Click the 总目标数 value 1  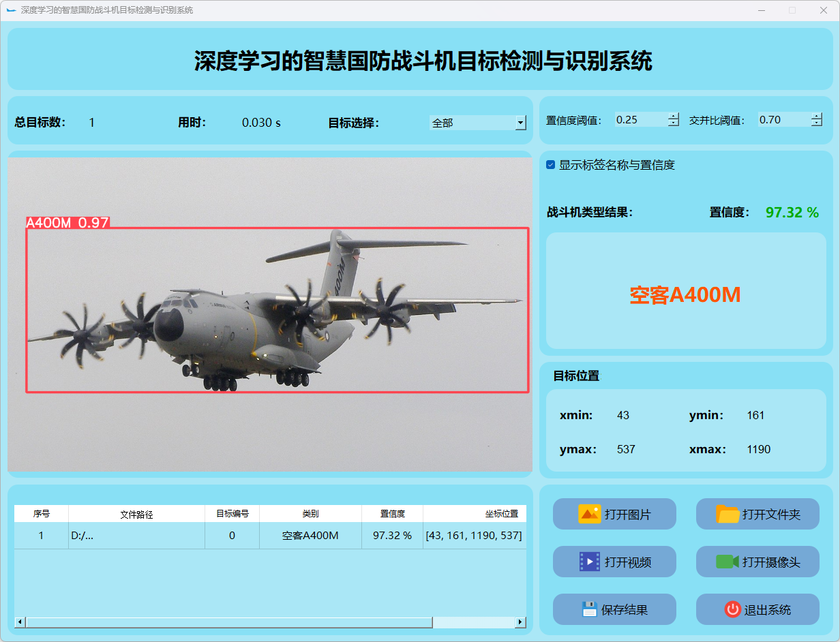(92, 123)
